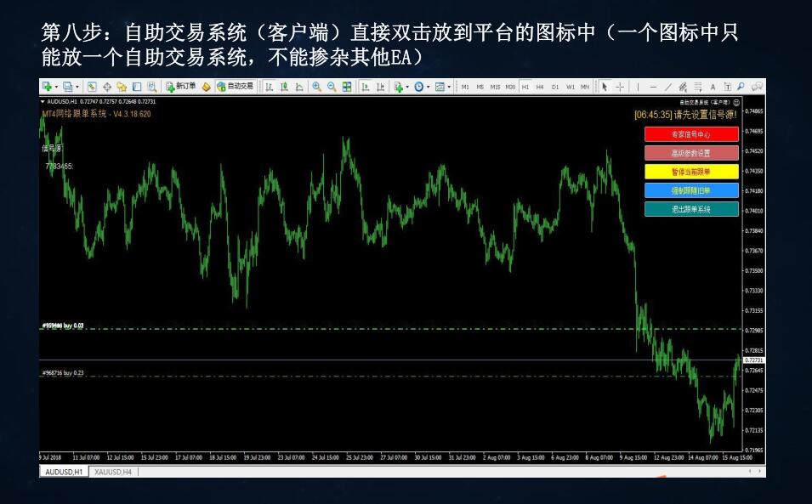812x504 pixels.
Task: Select the crosshair tool
Action: point(620,86)
